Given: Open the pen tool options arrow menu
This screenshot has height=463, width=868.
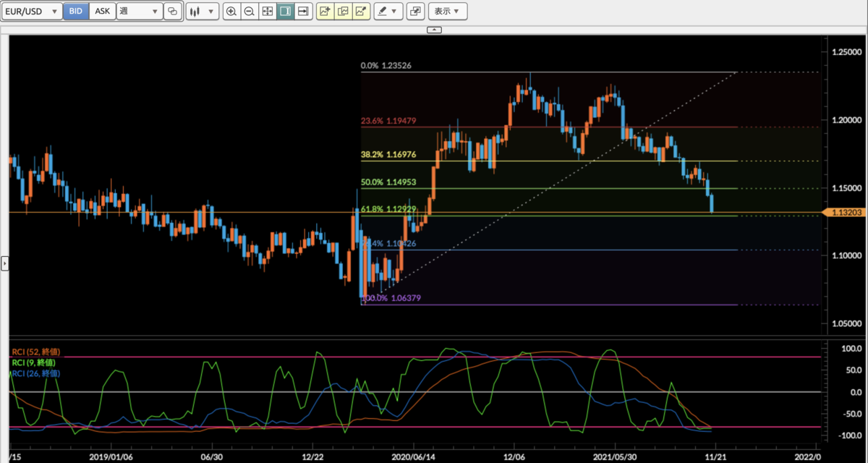Looking at the screenshot, I should pos(395,11).
